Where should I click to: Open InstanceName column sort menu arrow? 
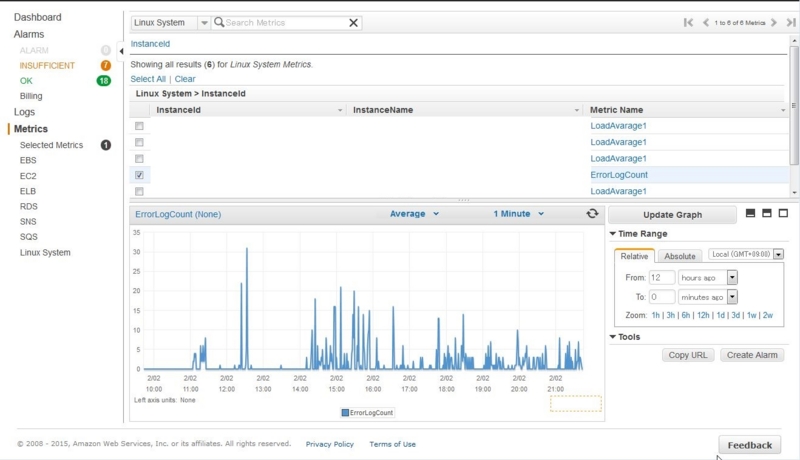(577, 110)
